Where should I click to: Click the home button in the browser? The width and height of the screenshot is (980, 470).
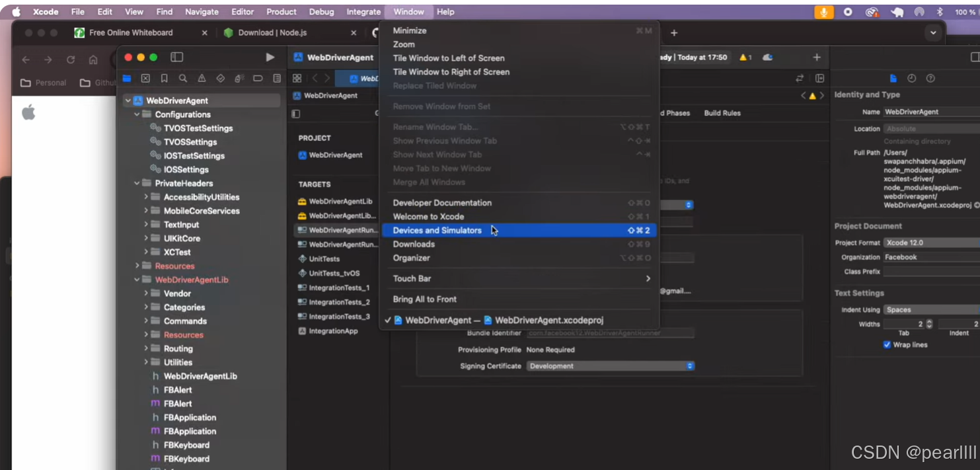tap(93, 59)
